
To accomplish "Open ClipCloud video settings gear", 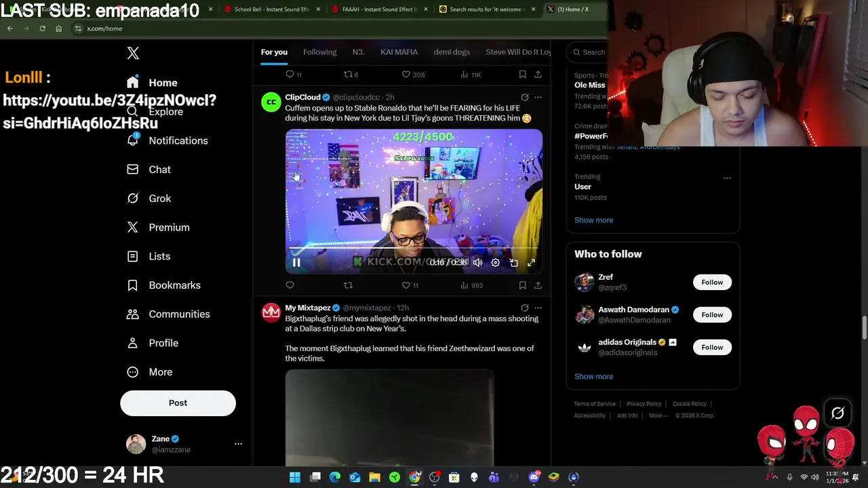I will (x=496, y=263).
